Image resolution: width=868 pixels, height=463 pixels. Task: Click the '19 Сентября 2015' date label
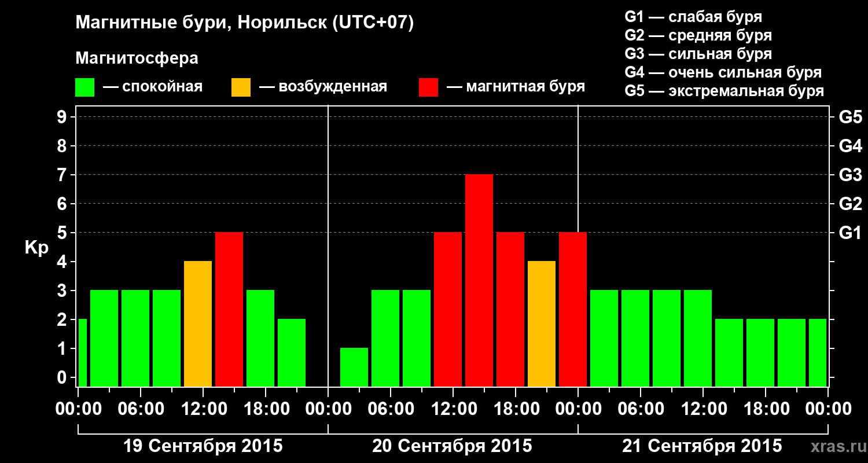203,446
